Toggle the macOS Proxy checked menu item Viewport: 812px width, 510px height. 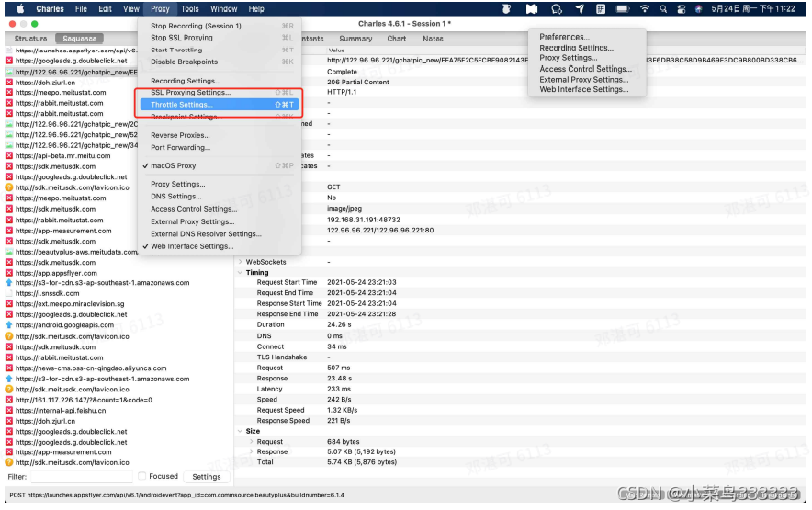point(219,165)
